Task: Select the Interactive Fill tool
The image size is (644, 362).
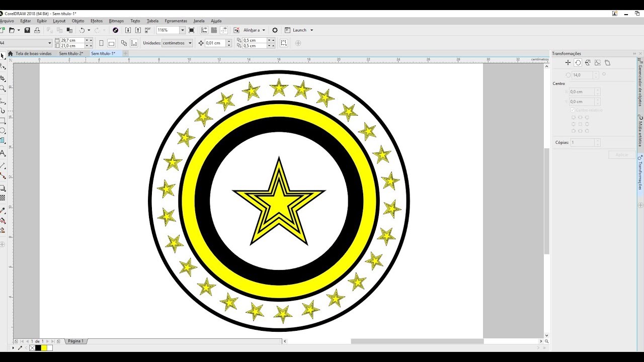Action: [x=3, y=220]
